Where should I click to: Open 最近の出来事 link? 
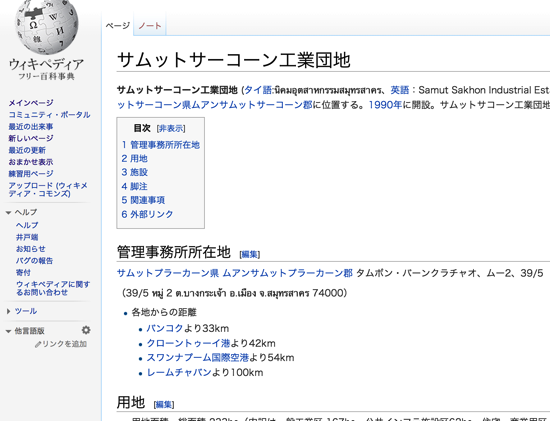pyautogui.click(x=31, y=126)
